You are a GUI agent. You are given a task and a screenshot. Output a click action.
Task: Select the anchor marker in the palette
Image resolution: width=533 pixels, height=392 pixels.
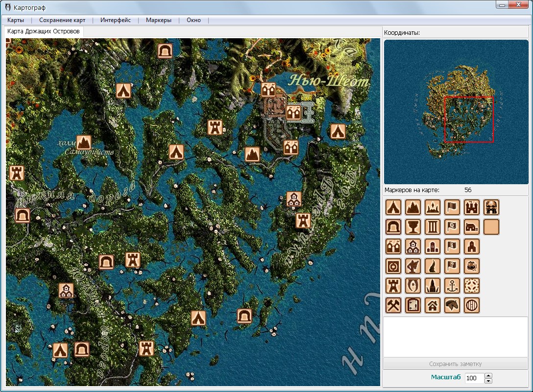pyautogui.click(x=452, y=286)
